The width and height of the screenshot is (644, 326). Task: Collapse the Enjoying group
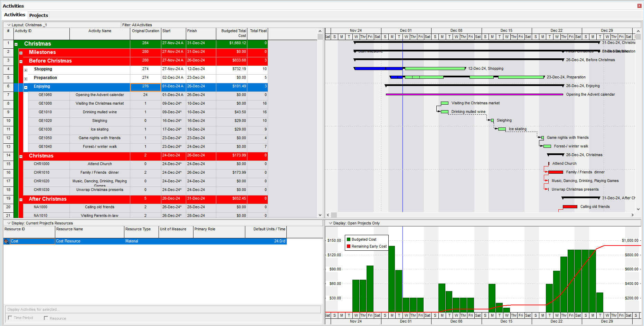[x=26, y=87]
